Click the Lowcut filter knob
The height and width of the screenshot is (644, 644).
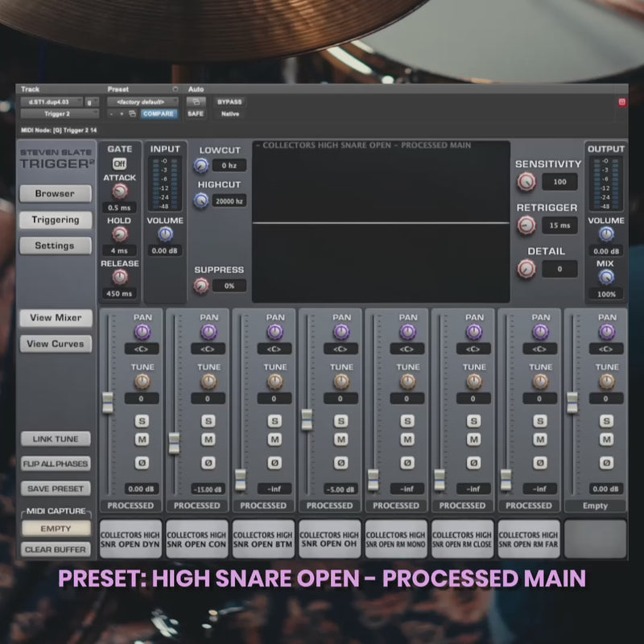click(201, 166)
